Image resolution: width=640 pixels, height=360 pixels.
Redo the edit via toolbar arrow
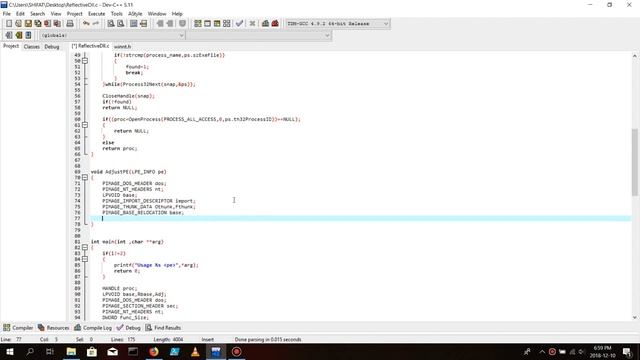tap(96, 24)
